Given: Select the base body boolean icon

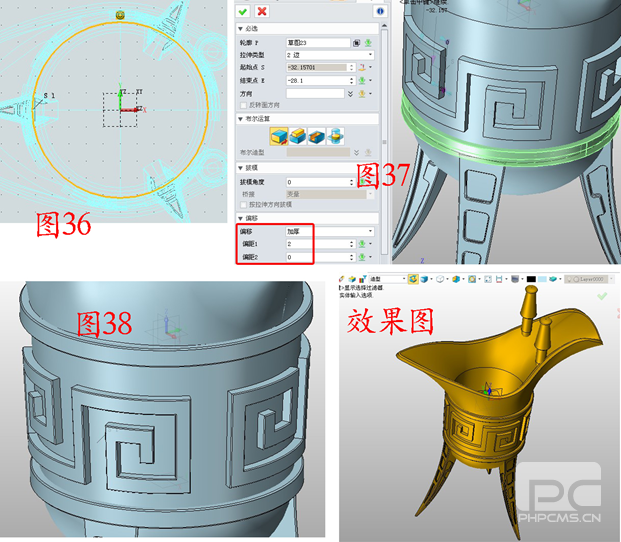Looking at the screenshot, I should [280, 134].
